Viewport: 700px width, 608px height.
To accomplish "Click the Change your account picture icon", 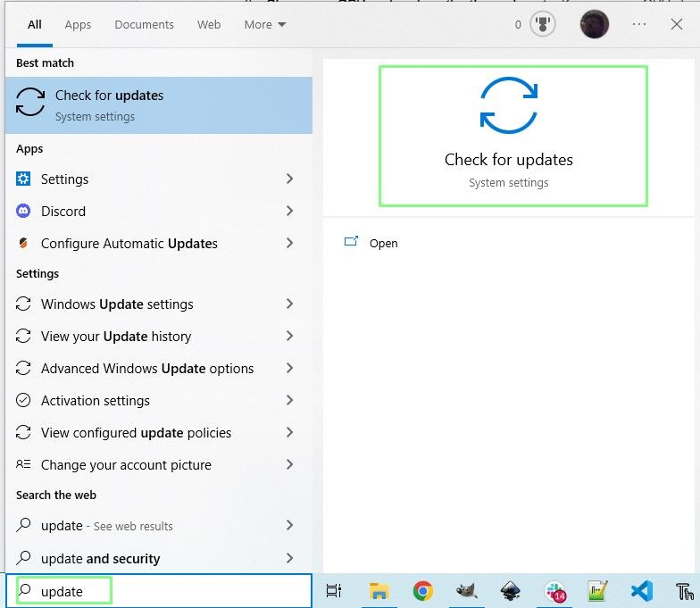I will tap(23, 464).
